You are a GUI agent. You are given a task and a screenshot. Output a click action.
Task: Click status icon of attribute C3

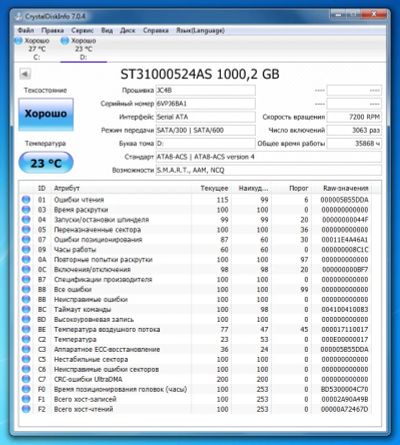(x=26, y=349)
